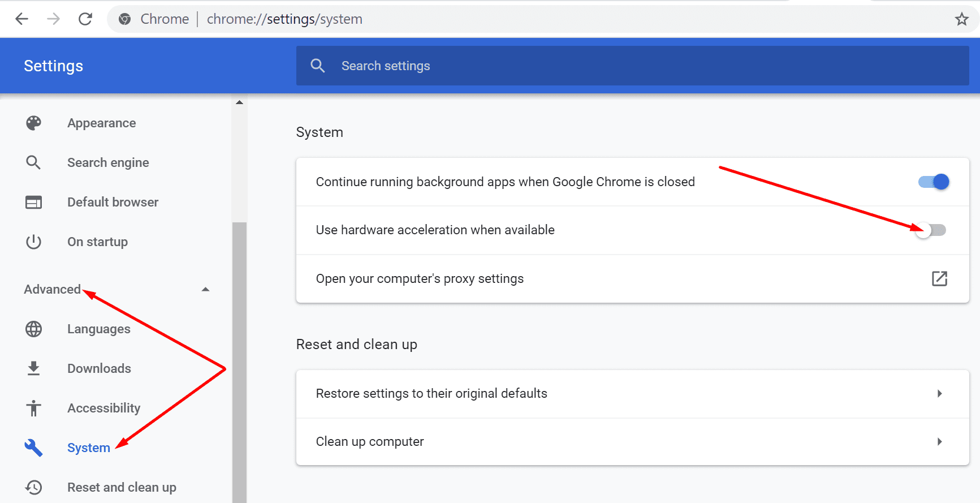Click the System section heading

coord(320,132)
